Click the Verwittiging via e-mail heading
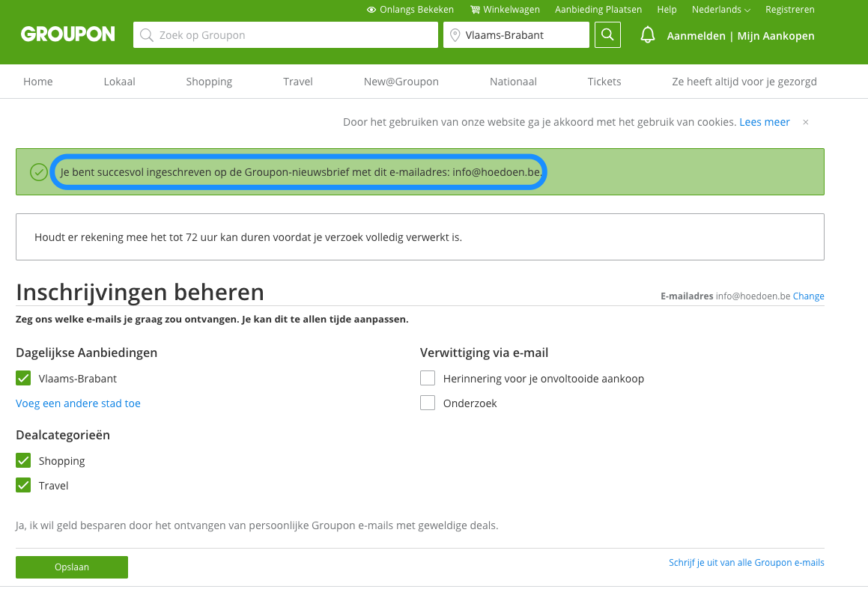 (x=485, y=353)
